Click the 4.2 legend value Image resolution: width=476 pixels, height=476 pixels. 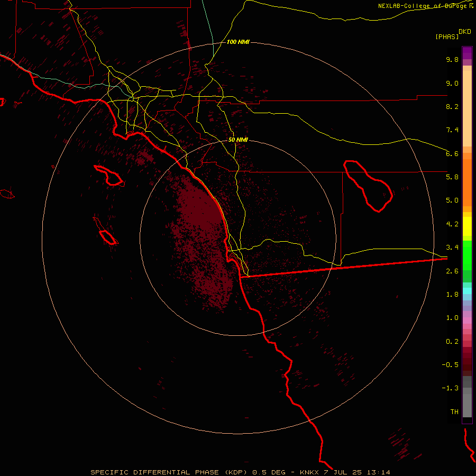[452, 224]
